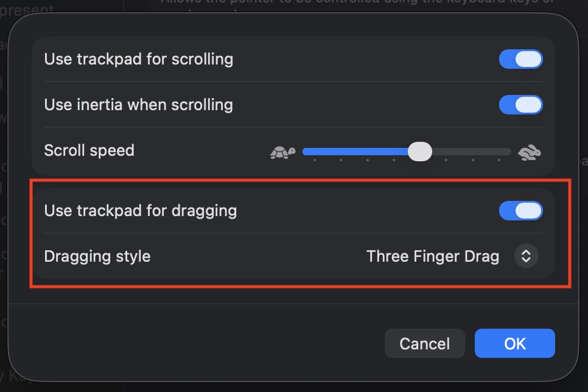The width and height of the screenshot is (588, 392).
Task: Turn off 'Use inertia when scrolling'
Action: [521, 105]
